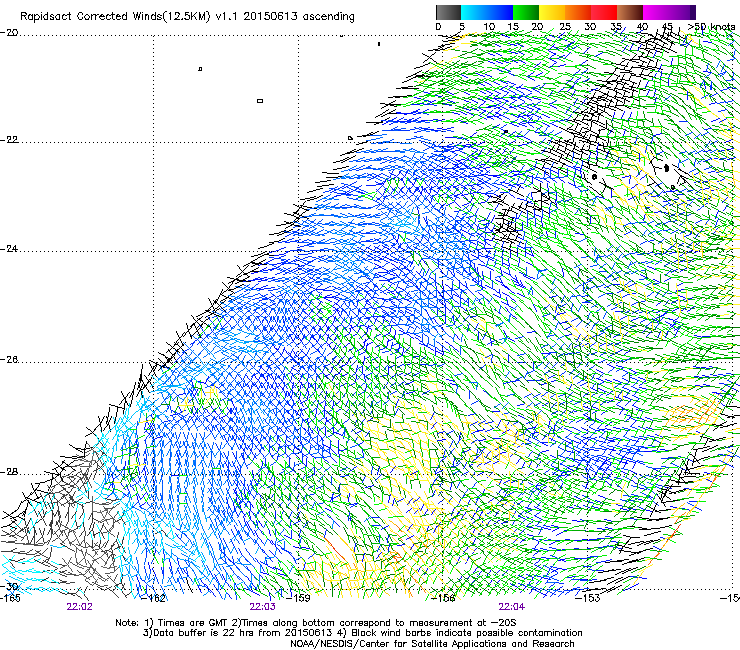740x650 pixels.
Task: Click the '-24' latitude axis label
Action: (x=9, y=248)
